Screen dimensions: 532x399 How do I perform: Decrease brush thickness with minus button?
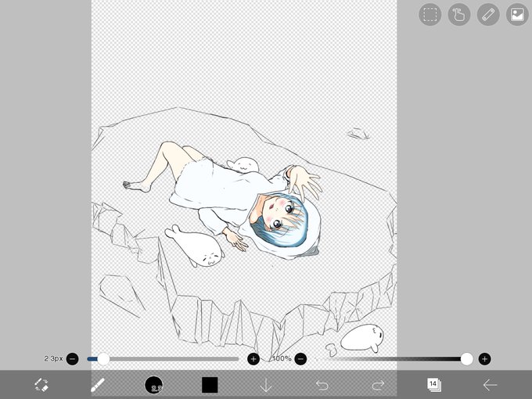[72, 358]
